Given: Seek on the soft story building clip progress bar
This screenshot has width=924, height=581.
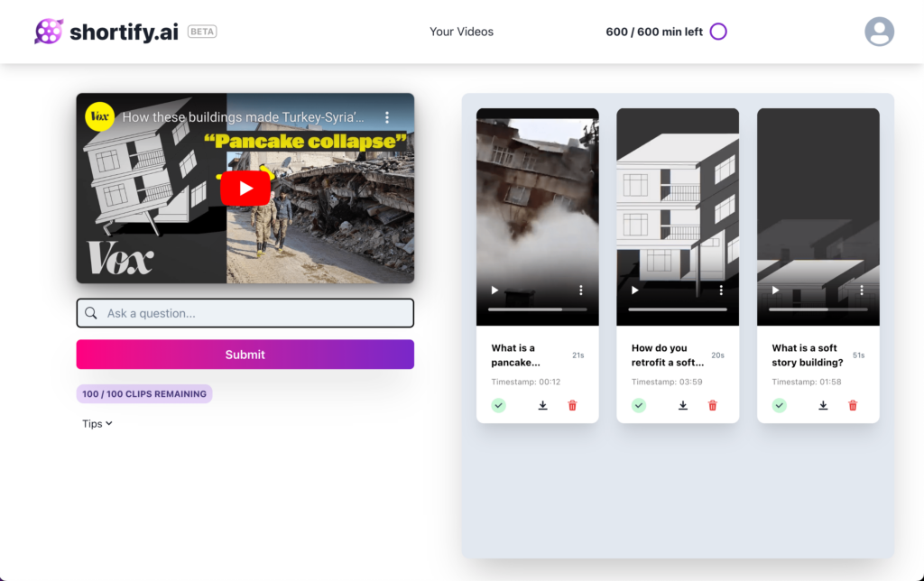Looking at the screenshot, I should 818,309.
